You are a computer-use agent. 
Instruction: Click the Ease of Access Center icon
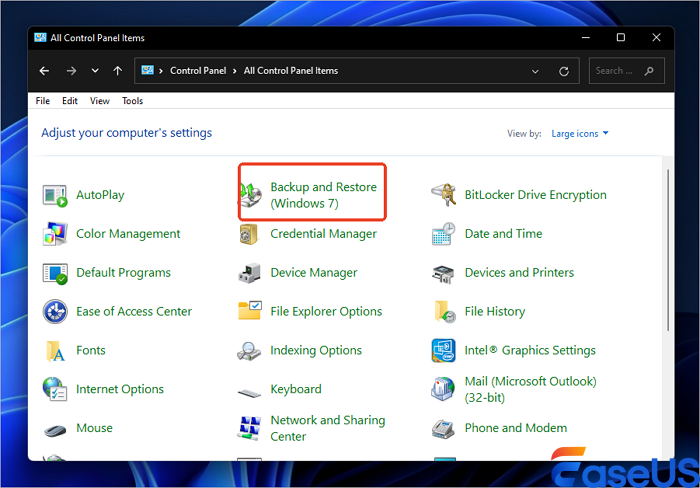coord(54,312)
